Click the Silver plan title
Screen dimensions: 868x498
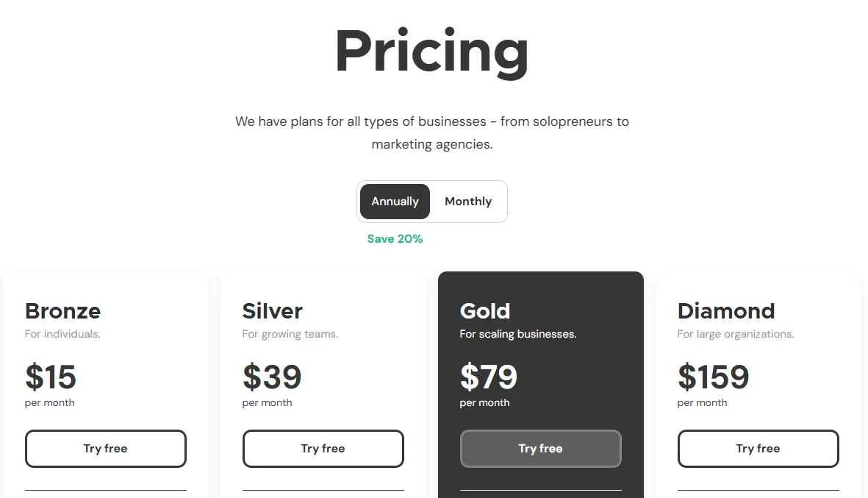(x=272, y=310)
